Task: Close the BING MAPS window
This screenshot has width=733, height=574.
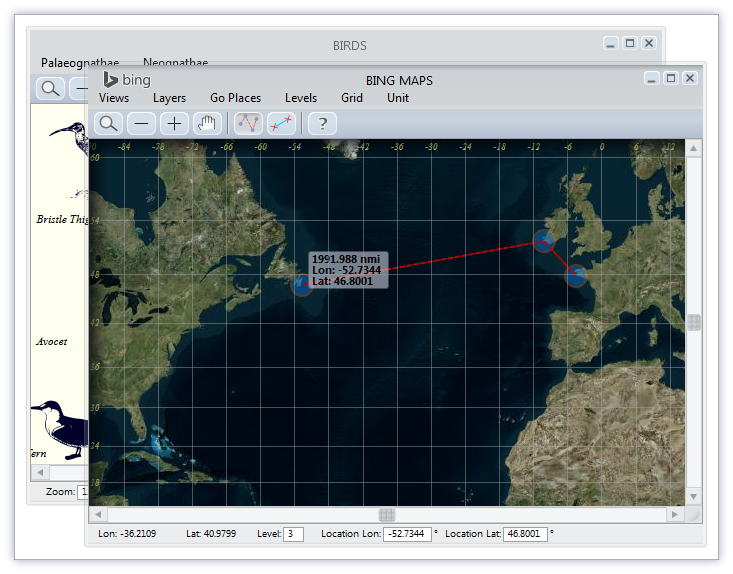Action: pos(690,78)
